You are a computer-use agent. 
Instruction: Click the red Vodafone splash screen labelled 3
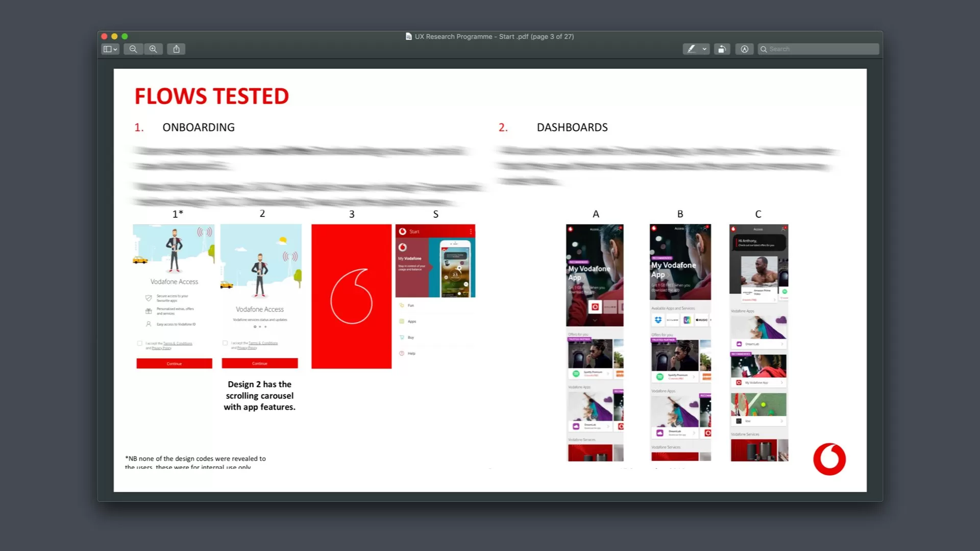(351, 296)
